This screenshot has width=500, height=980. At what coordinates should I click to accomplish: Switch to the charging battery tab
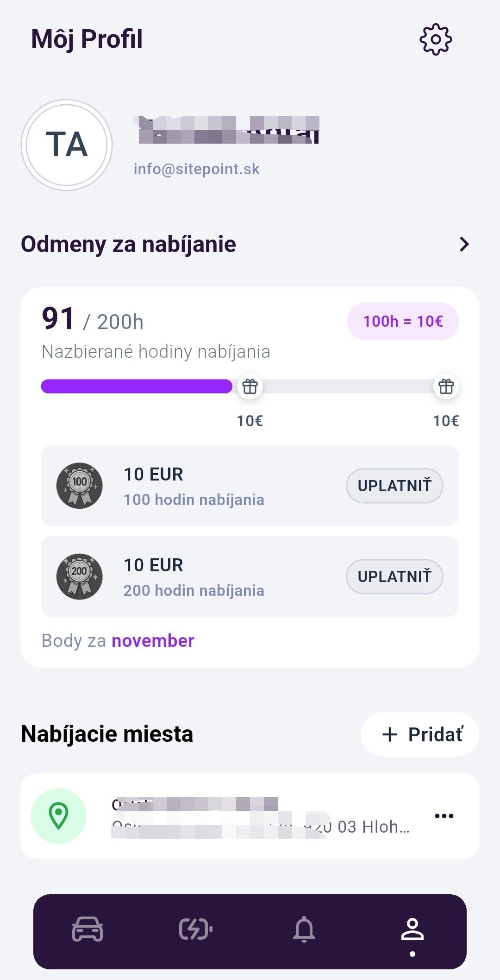click(196, 929)
